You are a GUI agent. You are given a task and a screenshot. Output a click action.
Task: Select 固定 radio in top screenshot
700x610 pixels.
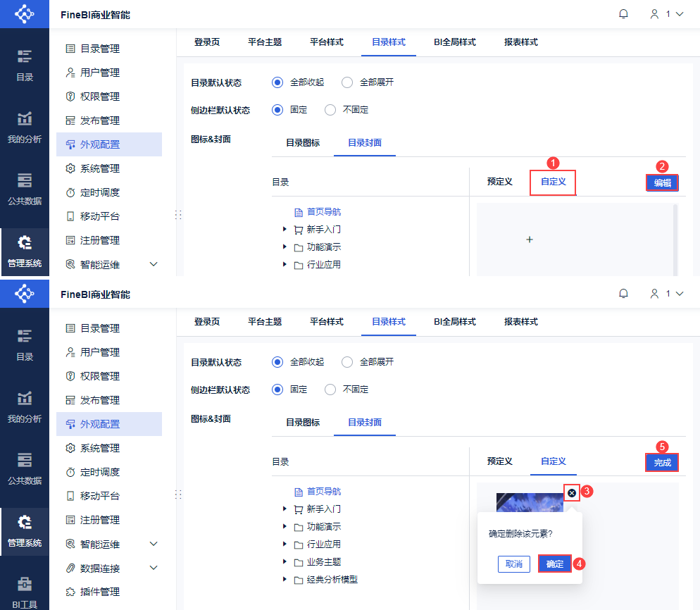277,110
